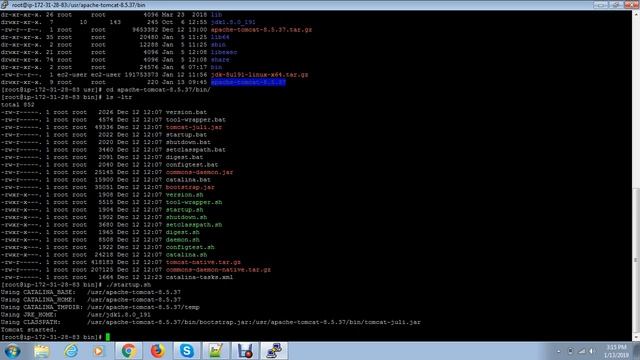Click the catalina-tasks.xml file name
This screenshot has width=640, height=360.
[x=199, y=277]
